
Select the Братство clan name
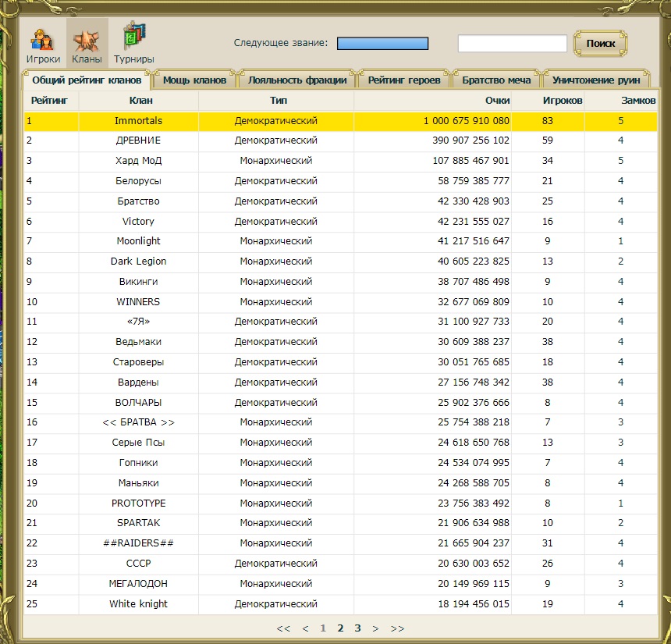(138, 201)
